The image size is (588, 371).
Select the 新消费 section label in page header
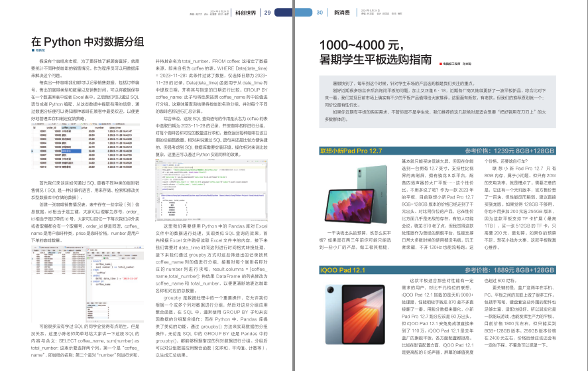(x=341, y=13)
